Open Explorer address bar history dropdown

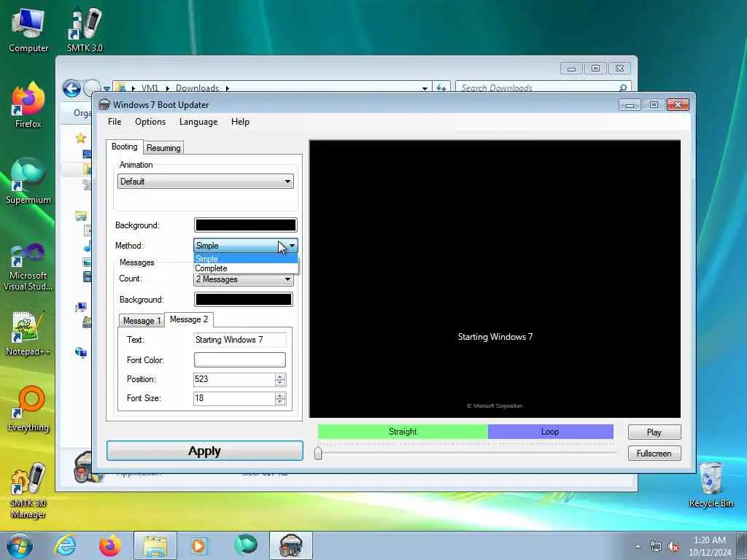point(425,88)
